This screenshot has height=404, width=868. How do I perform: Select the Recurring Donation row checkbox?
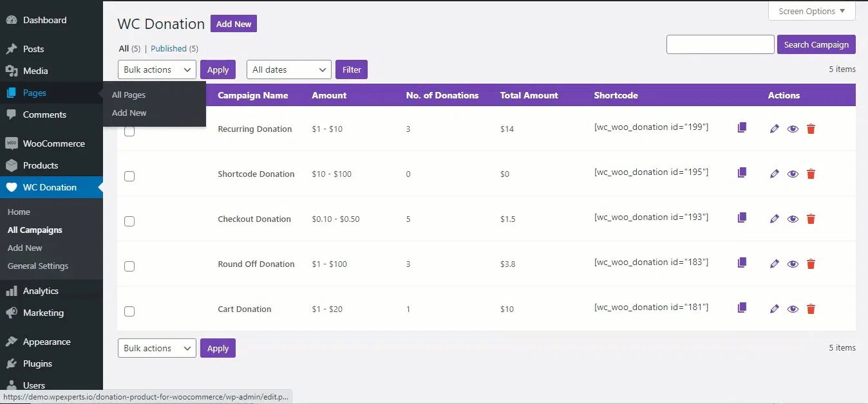pos(129,131)
